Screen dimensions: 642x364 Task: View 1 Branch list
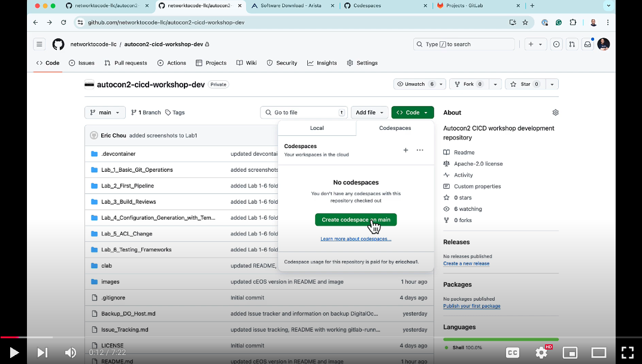pos(146,113)
